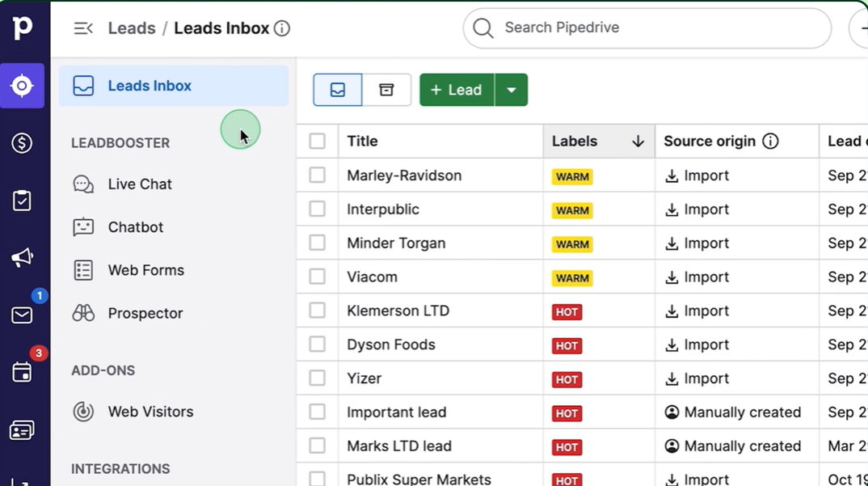
Task: Click WARM label on Interpublic row
Action: pos(572,210)
